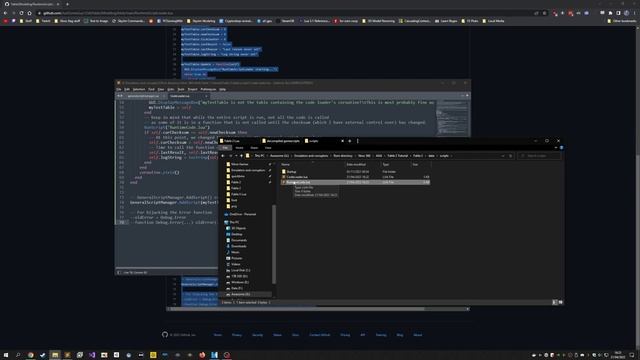Open Selection menu in Sublime Text
640x360 pixels.
coord(139,89)
